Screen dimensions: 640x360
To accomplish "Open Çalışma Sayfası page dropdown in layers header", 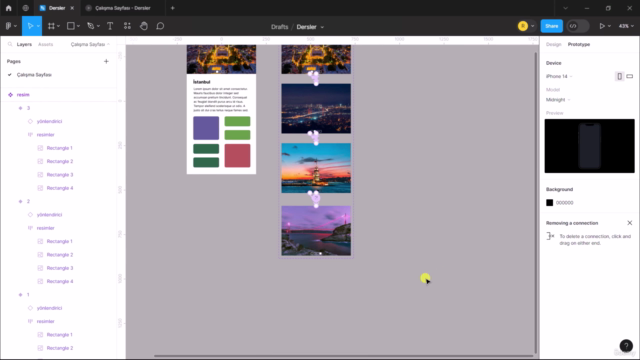I will (90, 44).
